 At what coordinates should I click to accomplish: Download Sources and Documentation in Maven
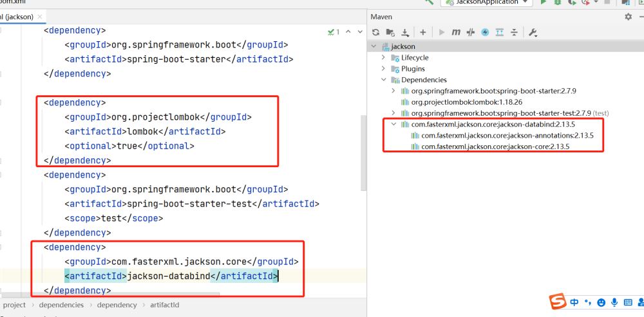(x=405, y=32)
